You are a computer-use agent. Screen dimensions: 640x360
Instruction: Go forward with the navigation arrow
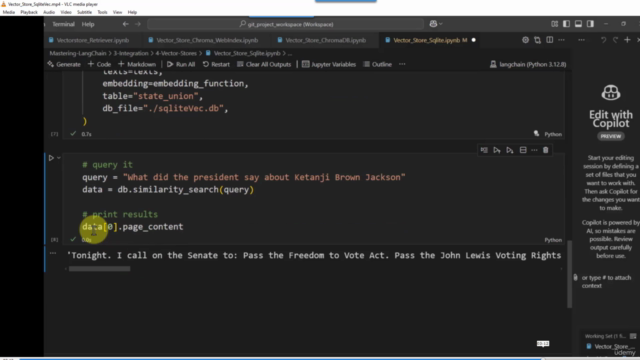[138, 24]
